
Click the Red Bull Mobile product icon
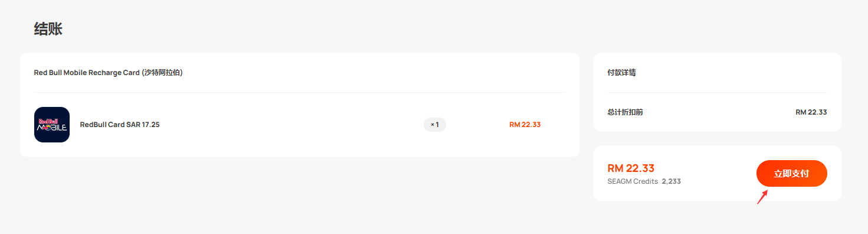[52, 125]
